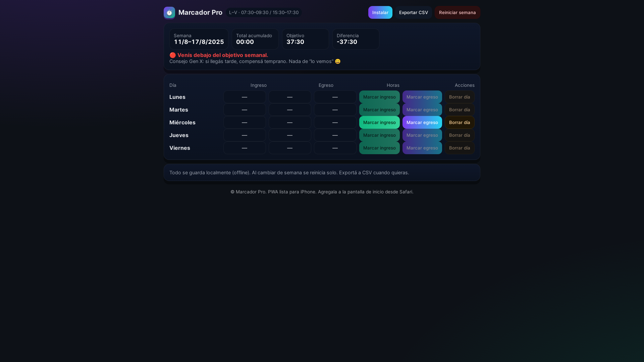
Task: Mark egreso for Miércoles
Action: tap(422, 122)
